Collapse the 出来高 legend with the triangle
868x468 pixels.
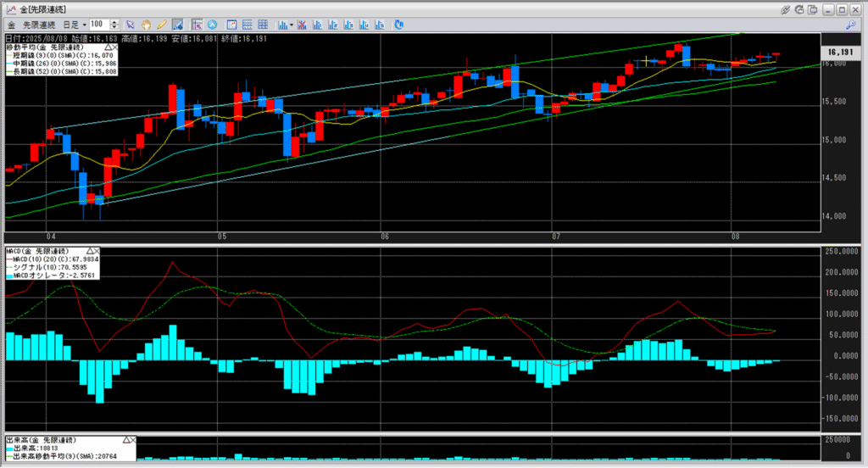pyautogui.click(x=126, y=440)
